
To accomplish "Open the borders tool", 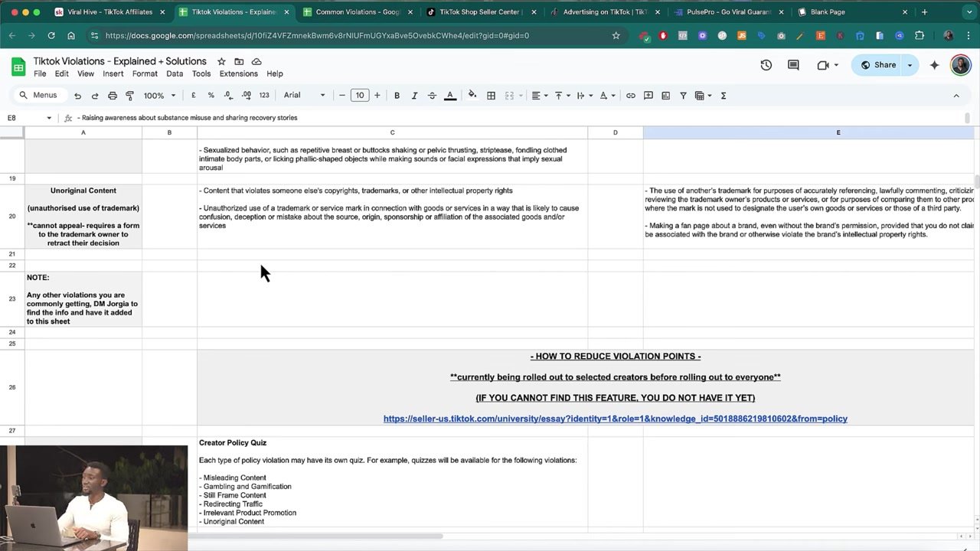I will (491, 96).
